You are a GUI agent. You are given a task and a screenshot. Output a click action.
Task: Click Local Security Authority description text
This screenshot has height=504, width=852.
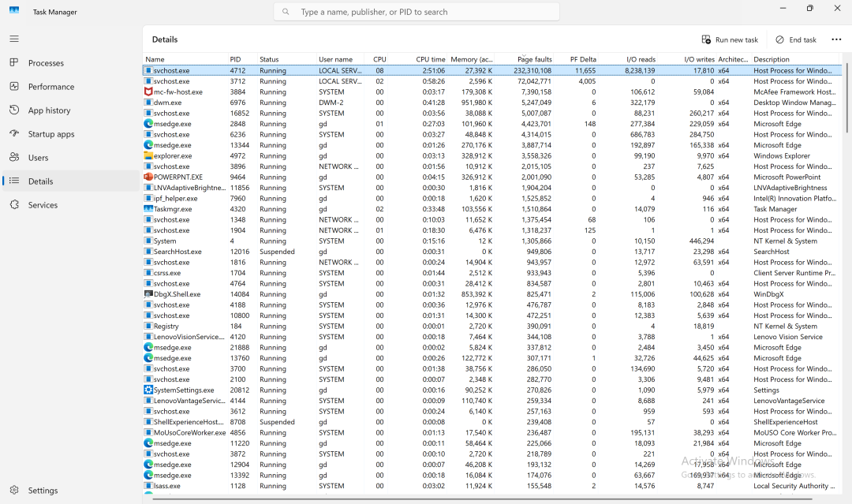click(794, 486)
